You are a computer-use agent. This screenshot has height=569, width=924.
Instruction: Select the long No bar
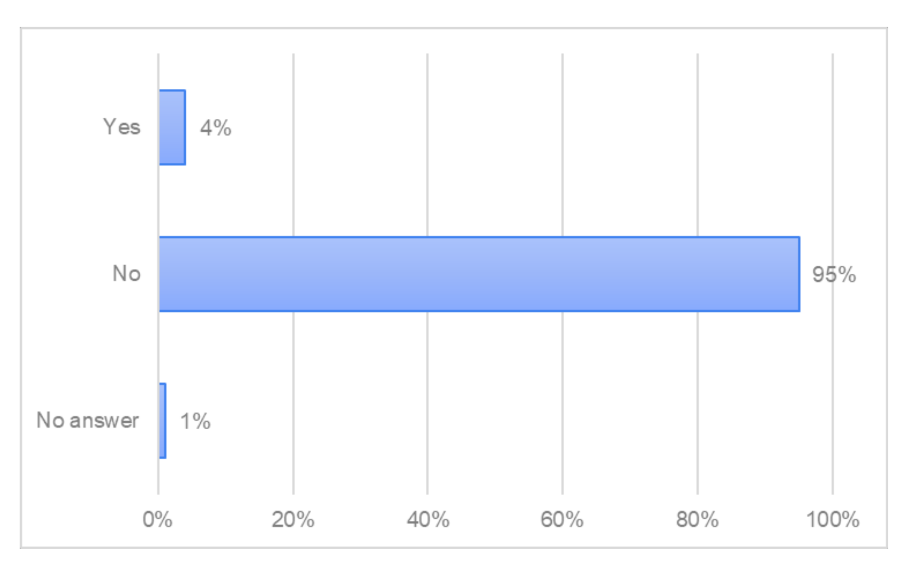(479, 274)
